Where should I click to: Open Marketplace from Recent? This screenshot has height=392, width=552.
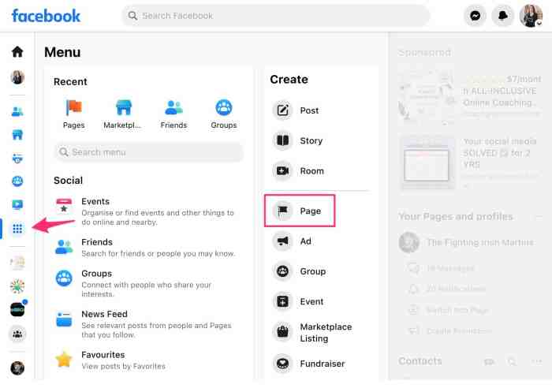coord(122,114)
